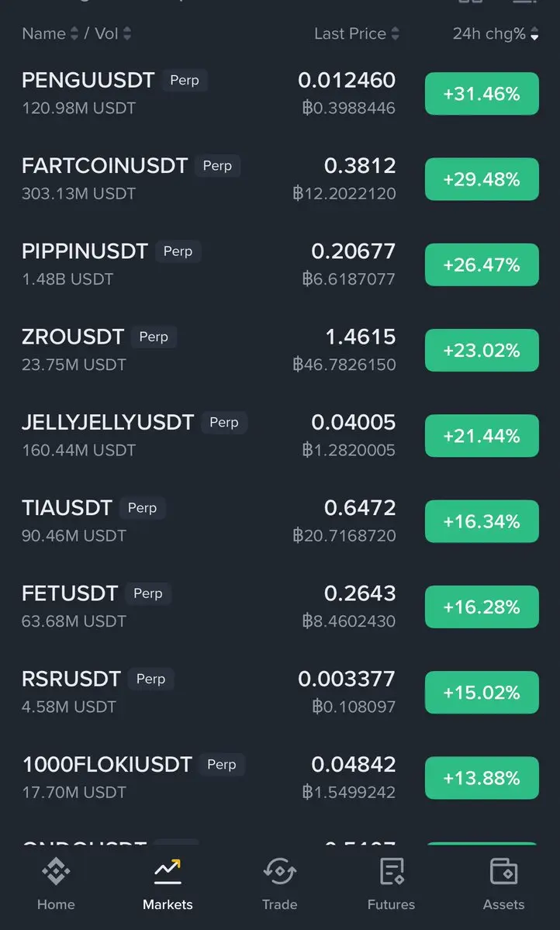Sort by Last Price arrows
The height and width of the screenshot is (930, 560).
pos(395,34)
